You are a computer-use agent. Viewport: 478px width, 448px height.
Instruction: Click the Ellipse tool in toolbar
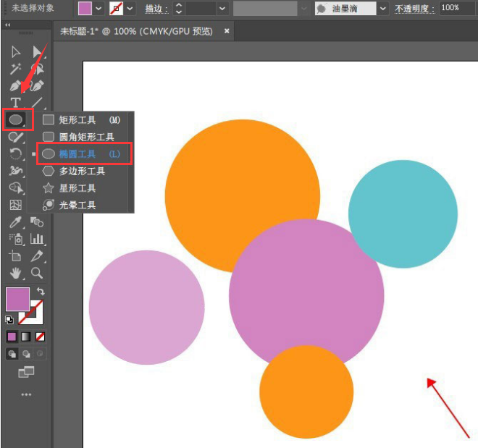tap(16, 119)
